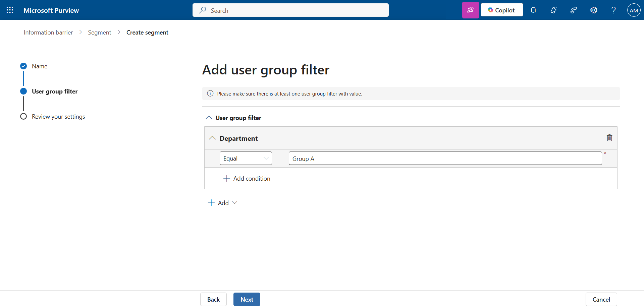Navigate to Segment breadcrumb
Viewport: 644px width, 308px height.
(99, 33)
